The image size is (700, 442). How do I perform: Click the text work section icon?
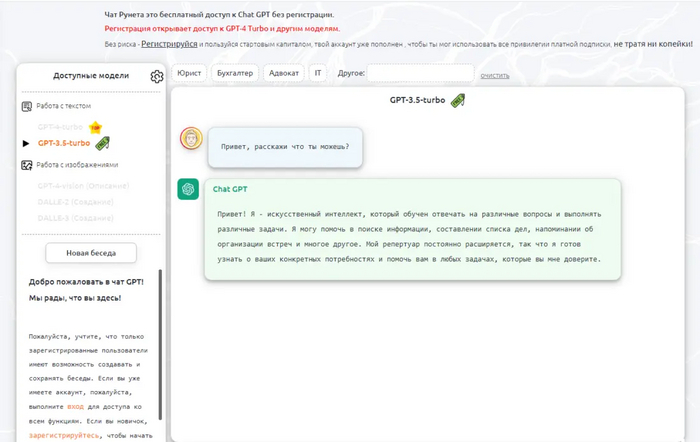point(27,106)
